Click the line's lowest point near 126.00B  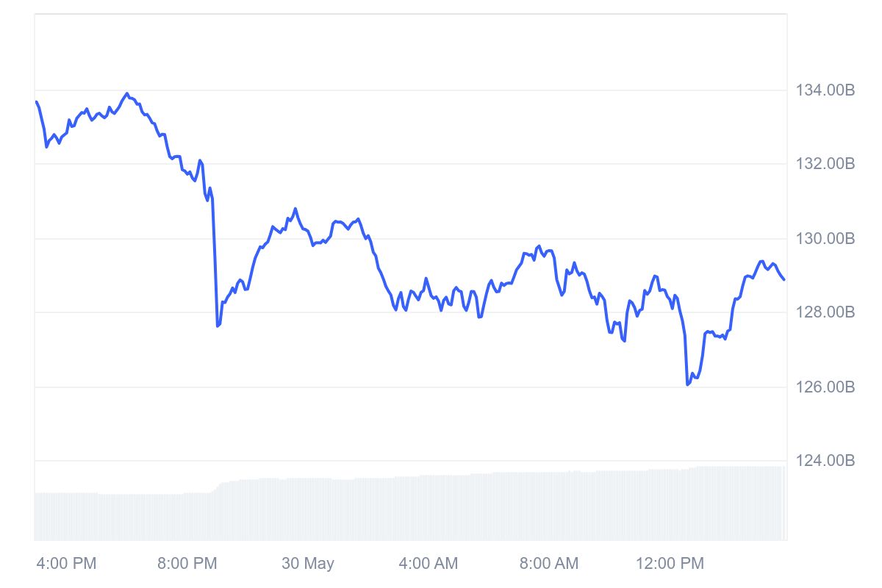point(688,384)
